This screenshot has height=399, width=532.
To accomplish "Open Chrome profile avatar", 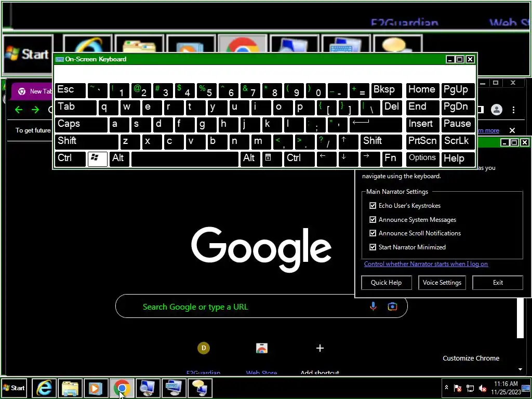I will point(497,110).
